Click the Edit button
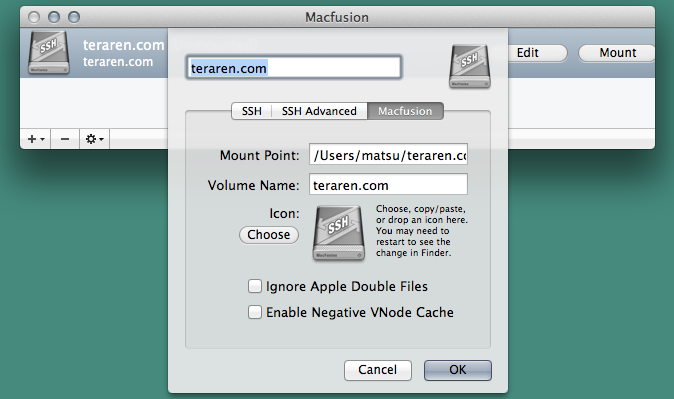674x399 pixels. point(537,53)
